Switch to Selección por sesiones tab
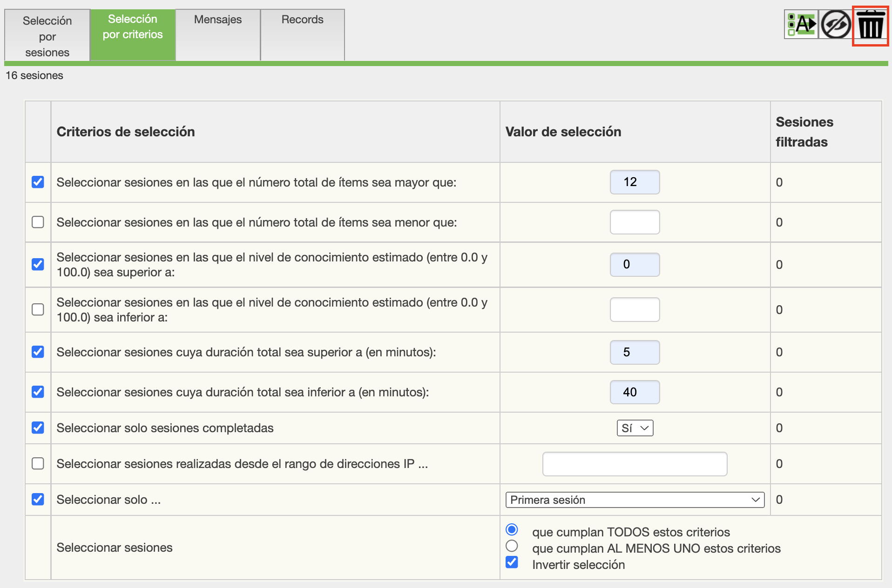 pos(47,36)
